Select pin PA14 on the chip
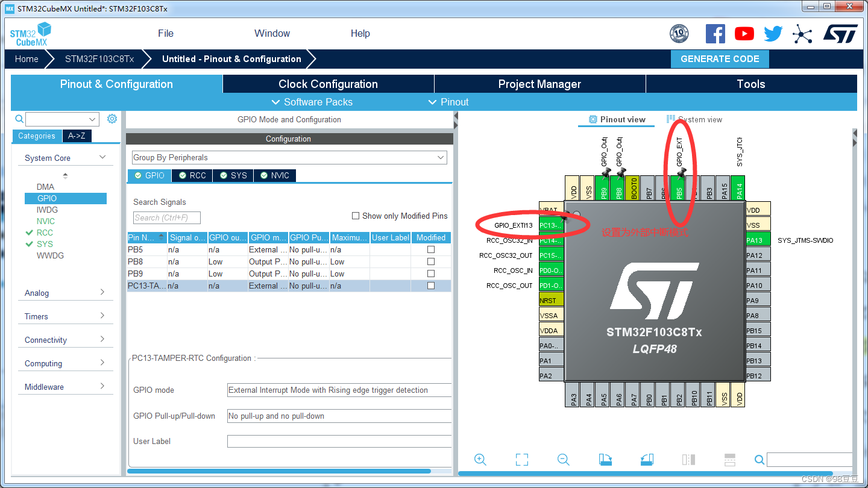 739,188
